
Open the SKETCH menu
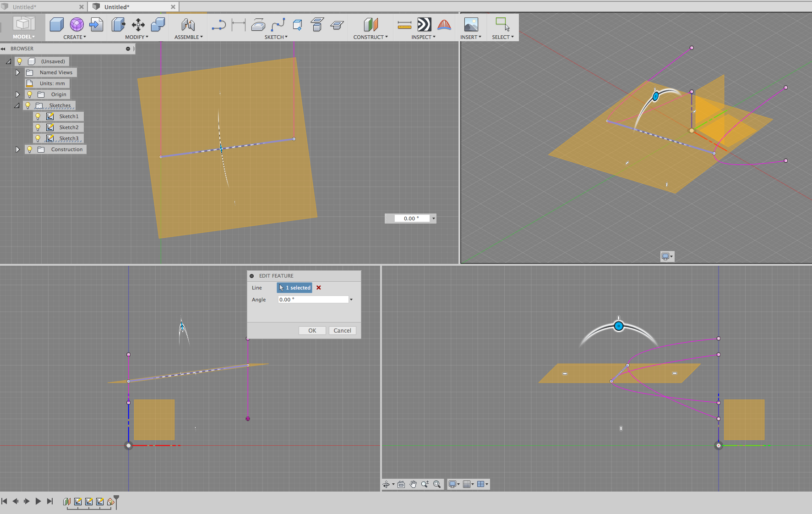[276, 37]
